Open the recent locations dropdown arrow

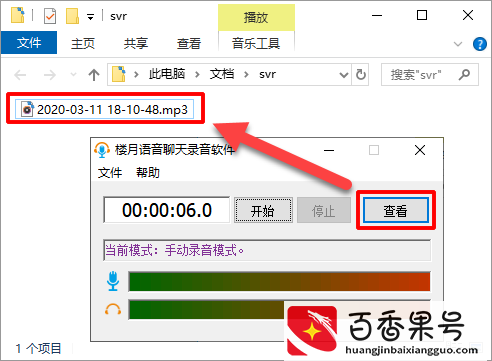73,75
